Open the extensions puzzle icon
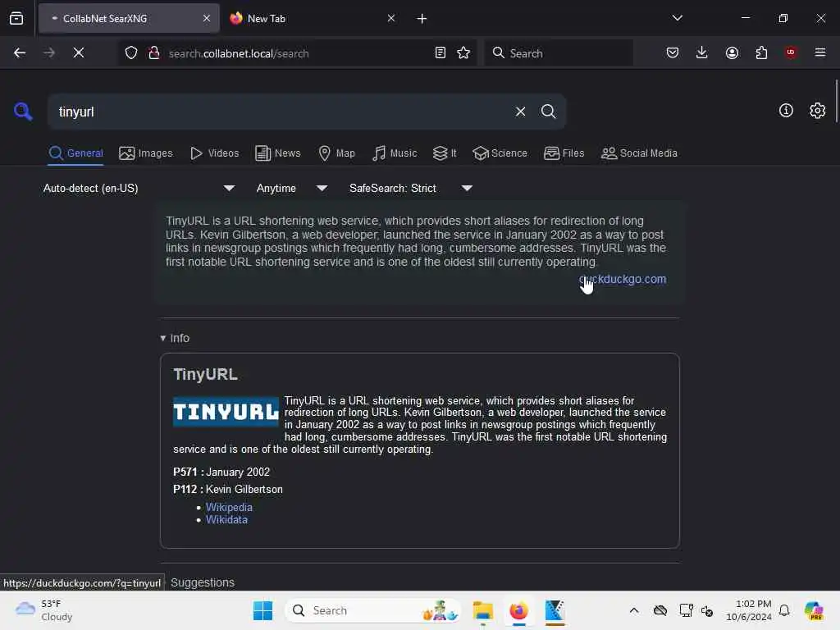Screen dimensions: 840x630 coord(761,52)
